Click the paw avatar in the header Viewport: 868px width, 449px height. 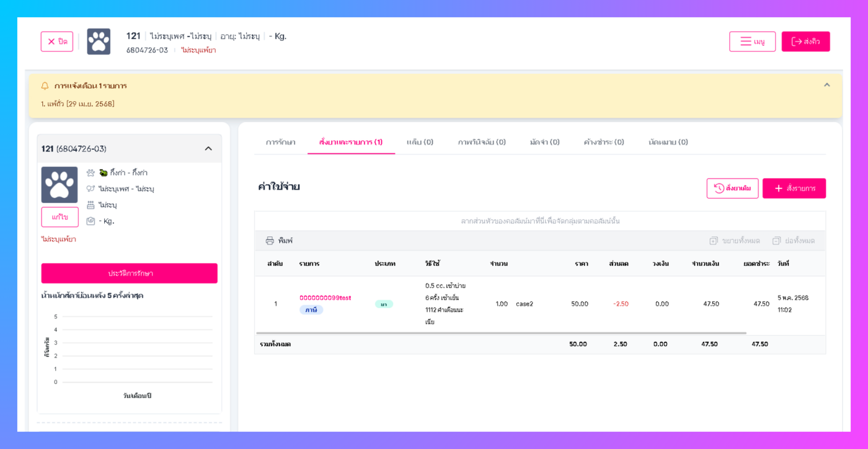99,42
